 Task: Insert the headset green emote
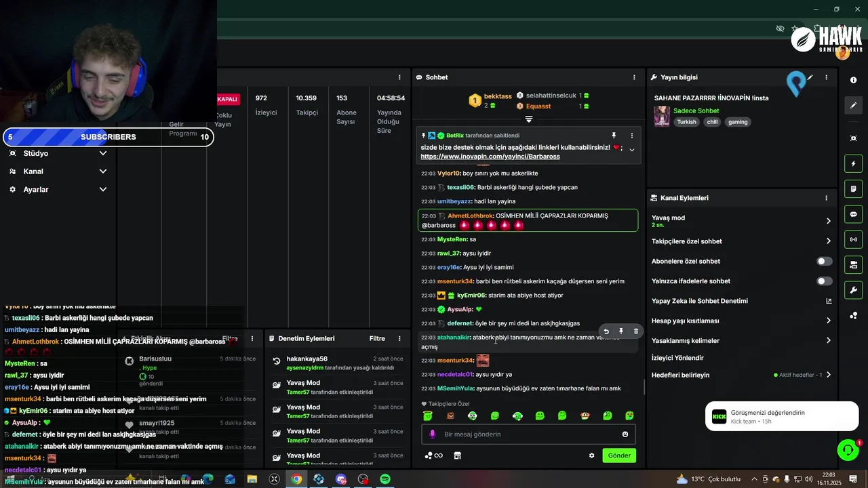point(517,415)
